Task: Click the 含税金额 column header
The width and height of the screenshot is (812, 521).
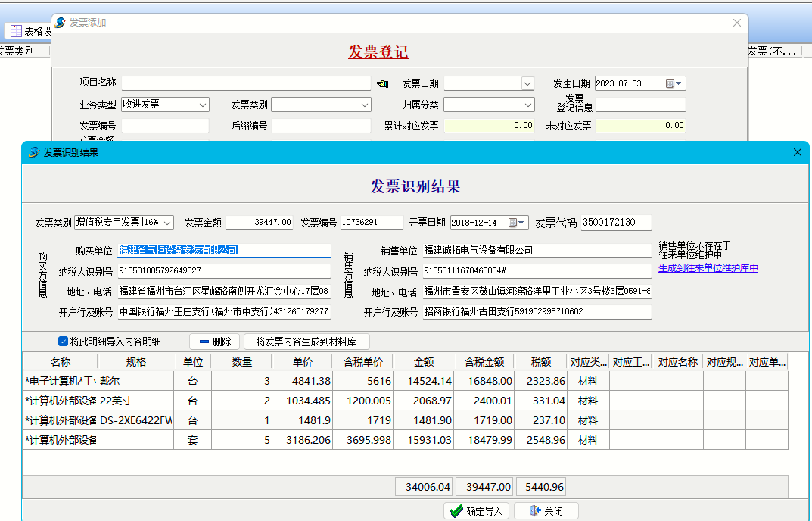Action: [484, 362]
